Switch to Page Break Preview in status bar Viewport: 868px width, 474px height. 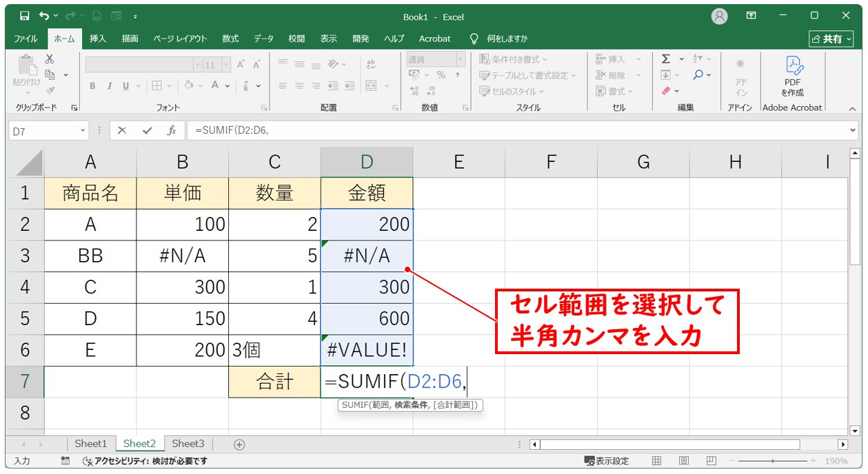(711, 461)
